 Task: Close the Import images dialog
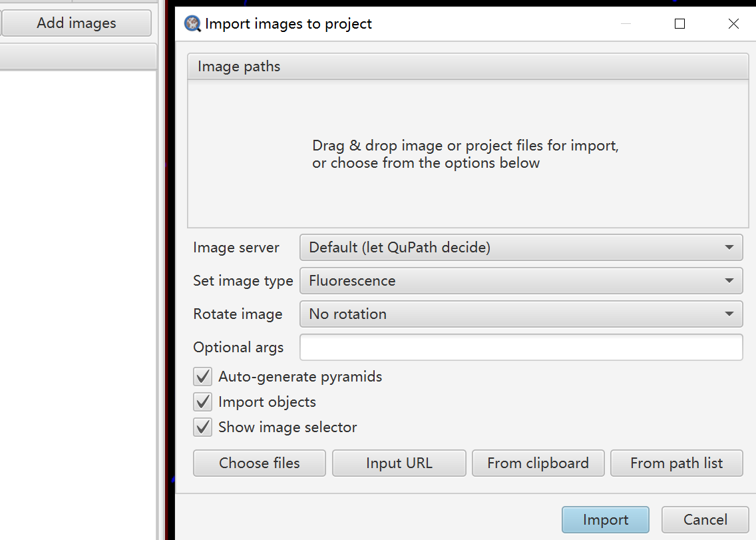[x=733, y=24]
